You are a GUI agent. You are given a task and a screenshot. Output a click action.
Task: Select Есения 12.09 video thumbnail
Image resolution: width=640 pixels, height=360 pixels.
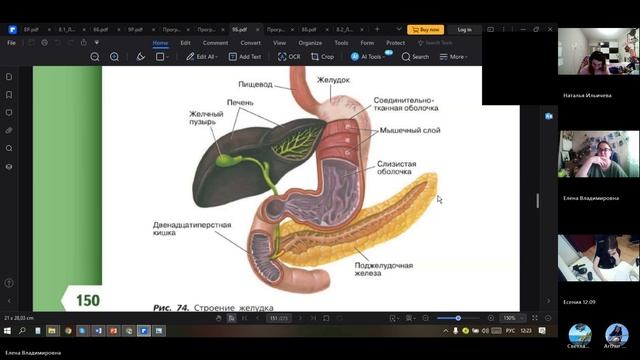pos(598,258)
